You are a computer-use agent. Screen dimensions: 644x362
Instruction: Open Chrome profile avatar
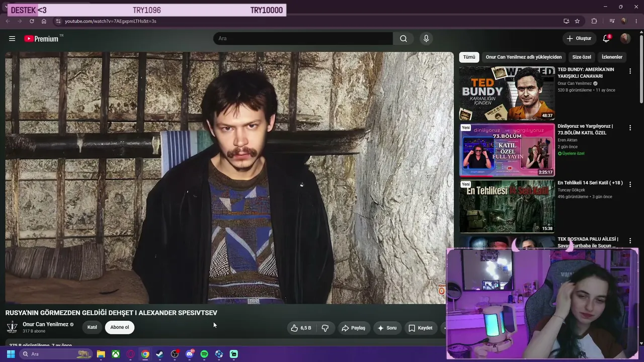tap(624, 21)
